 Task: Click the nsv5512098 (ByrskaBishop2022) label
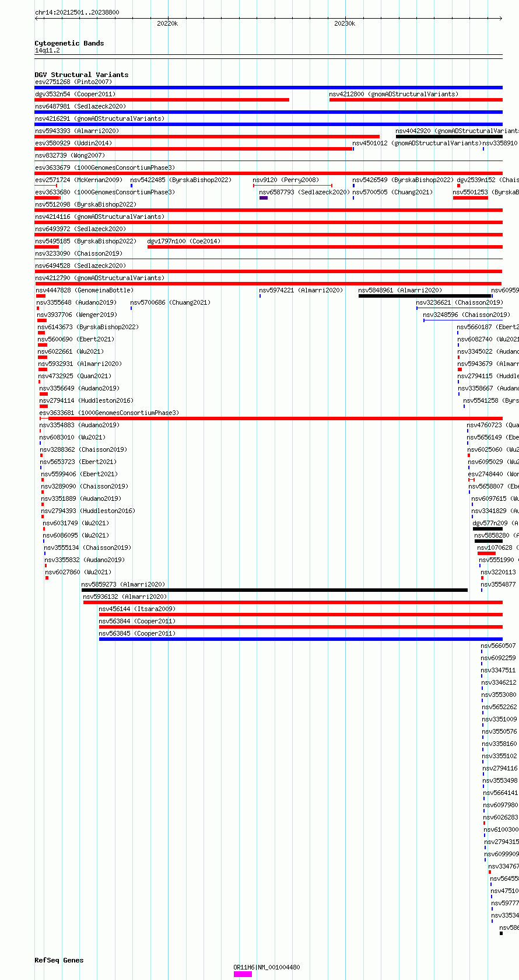pos(86,204)
